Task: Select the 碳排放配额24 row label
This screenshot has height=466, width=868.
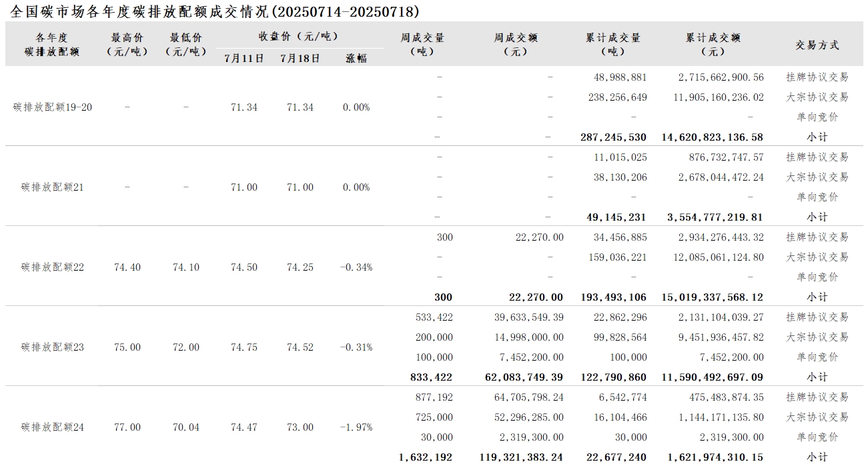Action: (52, 427)
